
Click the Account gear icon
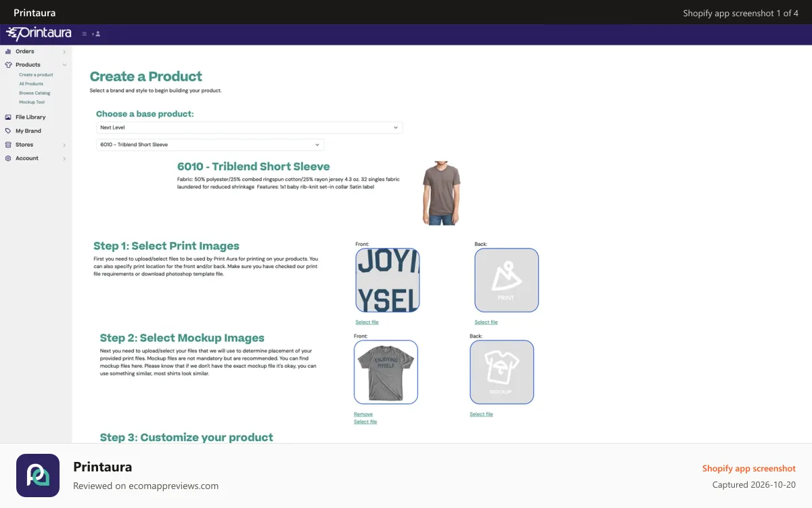[x=8, y=158]
